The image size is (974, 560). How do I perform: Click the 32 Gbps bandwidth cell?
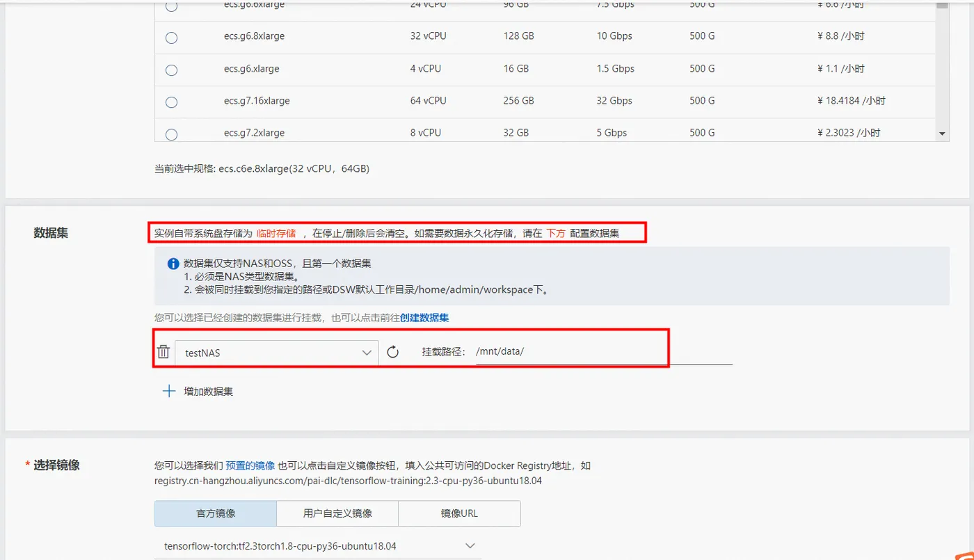[x=614, y=101]
